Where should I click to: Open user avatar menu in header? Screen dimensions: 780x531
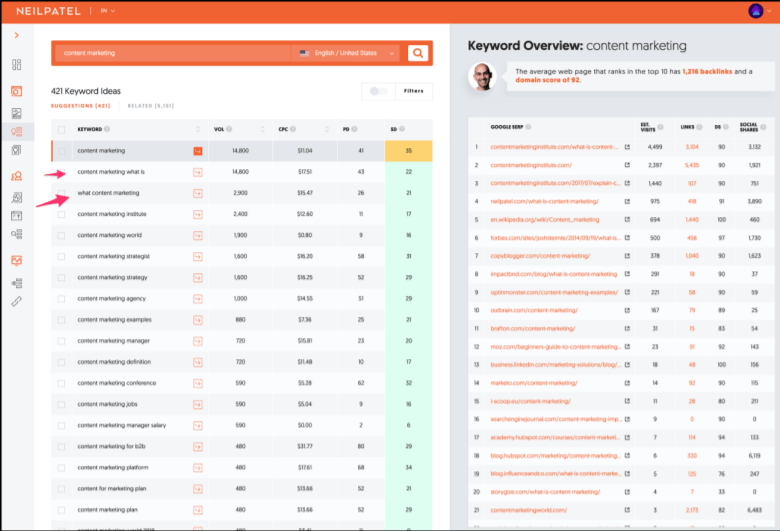[x=756, y=11]
